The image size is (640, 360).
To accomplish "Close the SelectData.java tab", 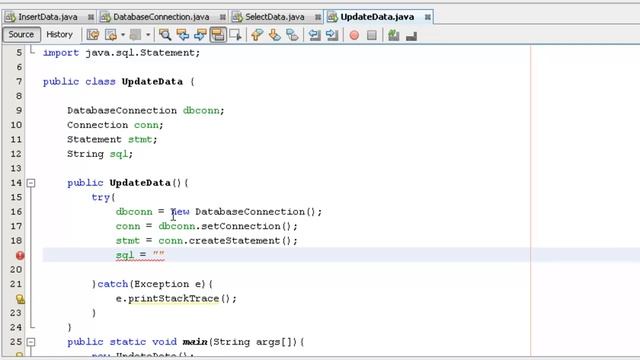I will (x=318, y=17).
